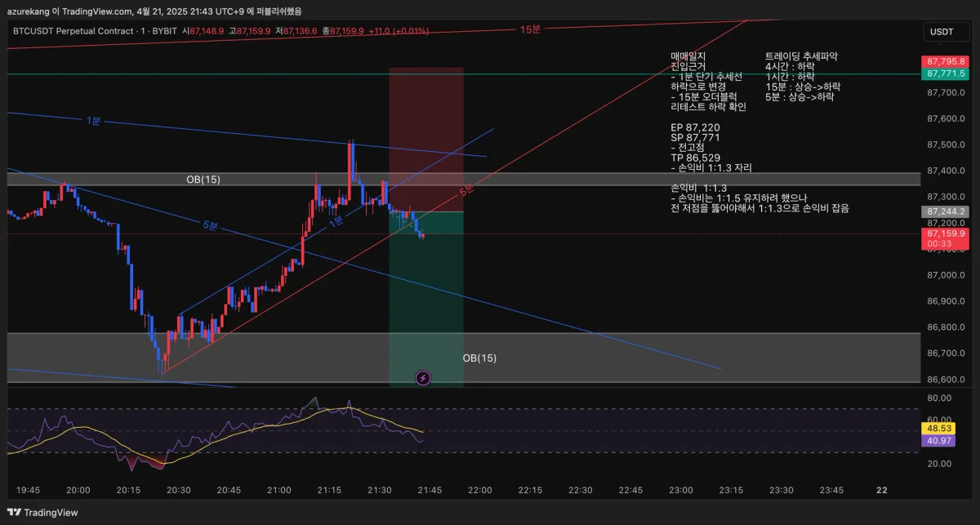Click the upper OB(15) order block label
The image size is (980, 525).
point(202,179)
